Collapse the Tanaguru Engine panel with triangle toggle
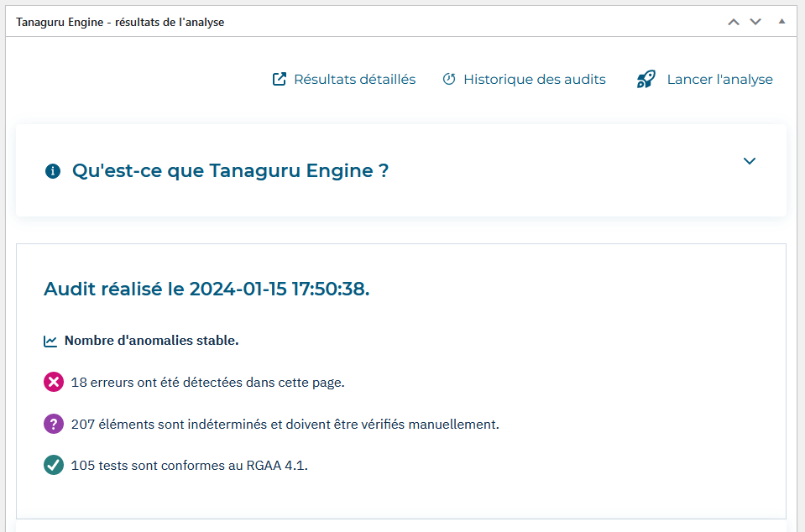Screen dimensions: 805x532 pos(781,22)
